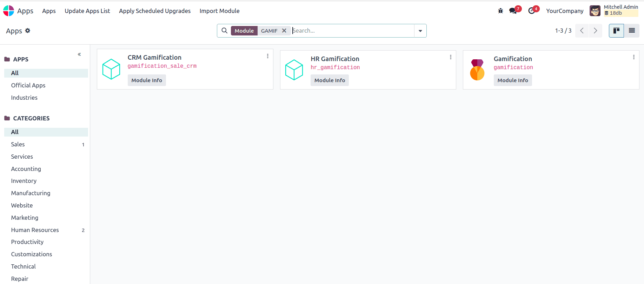
Task: Click the search magnifier icon
Action: click(224, 31)
